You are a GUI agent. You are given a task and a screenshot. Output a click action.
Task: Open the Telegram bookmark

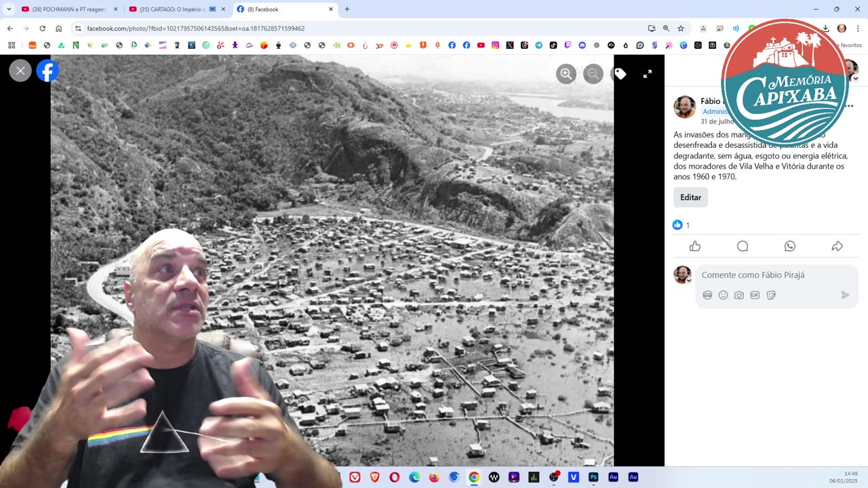(539, 45)
